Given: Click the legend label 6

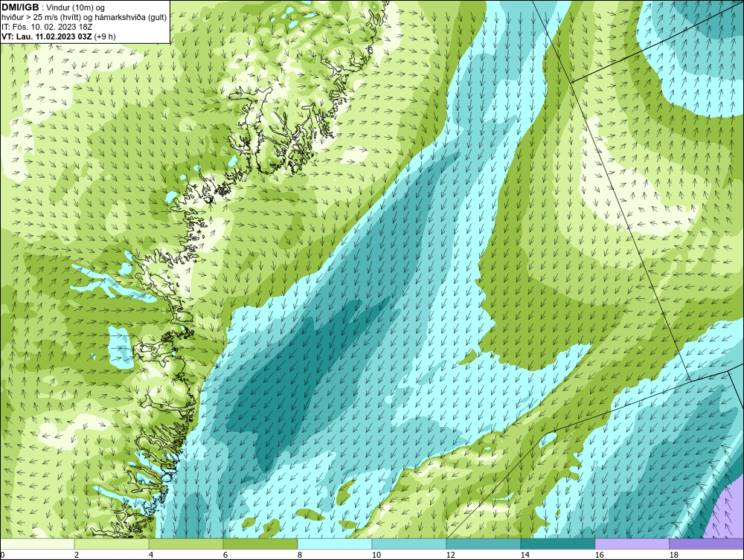Looking at the screenshot, I should coord(225,555).
